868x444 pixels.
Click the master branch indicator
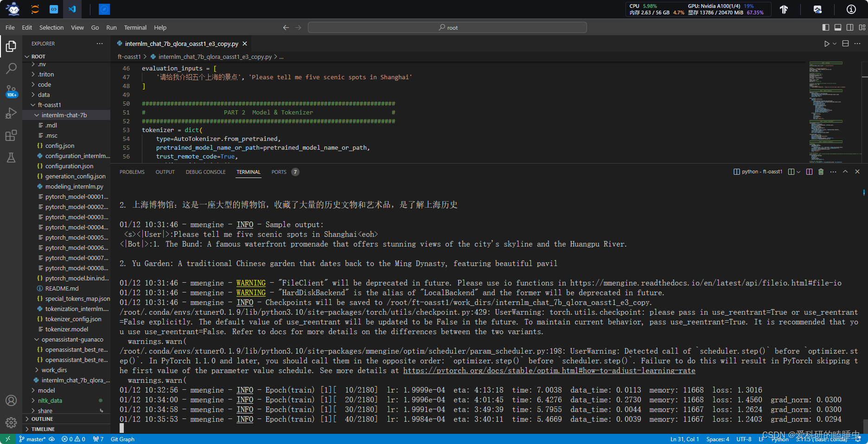click(x=32, y=439)
